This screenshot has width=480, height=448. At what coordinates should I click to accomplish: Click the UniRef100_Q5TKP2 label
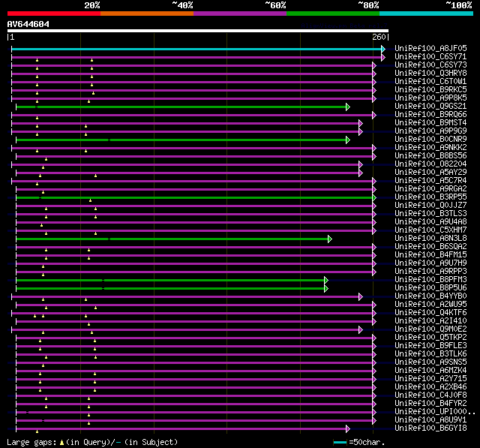(430, 338)
